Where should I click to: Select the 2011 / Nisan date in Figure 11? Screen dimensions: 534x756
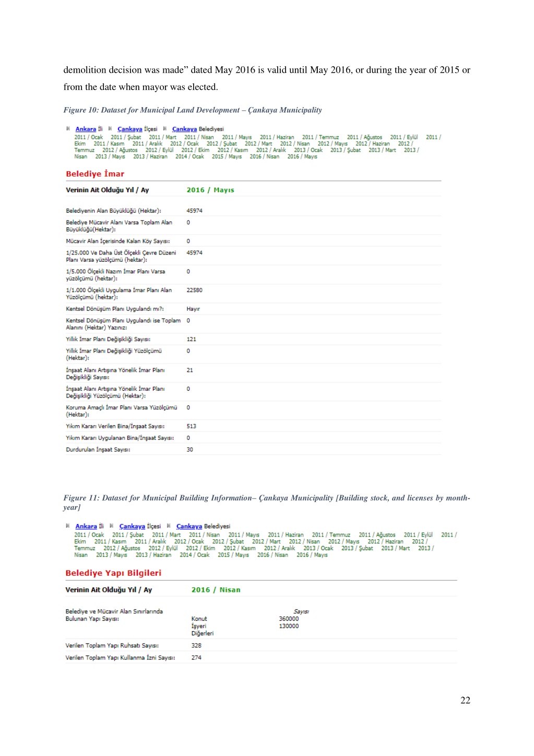coord(204,535)
